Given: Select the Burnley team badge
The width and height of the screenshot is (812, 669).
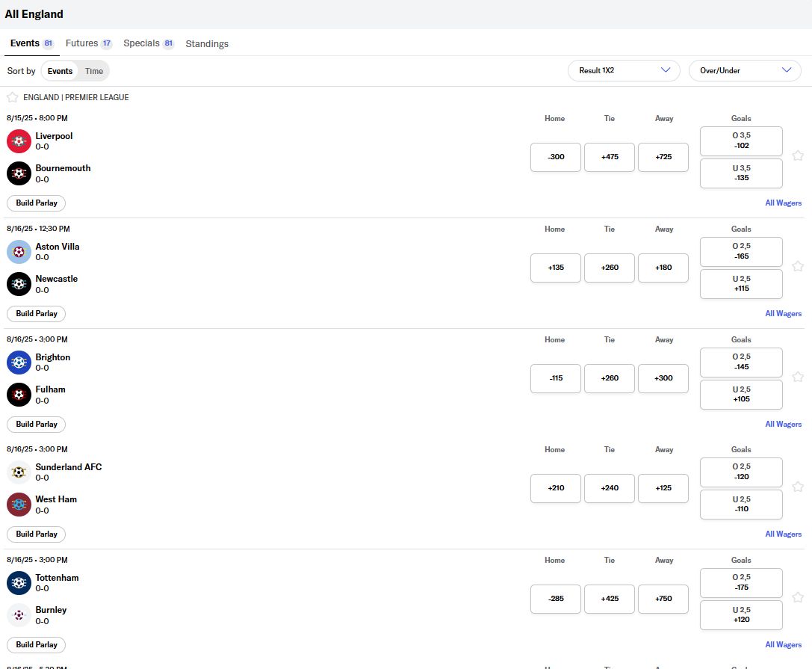Looking at the screenshot, I should coord(18,615).
